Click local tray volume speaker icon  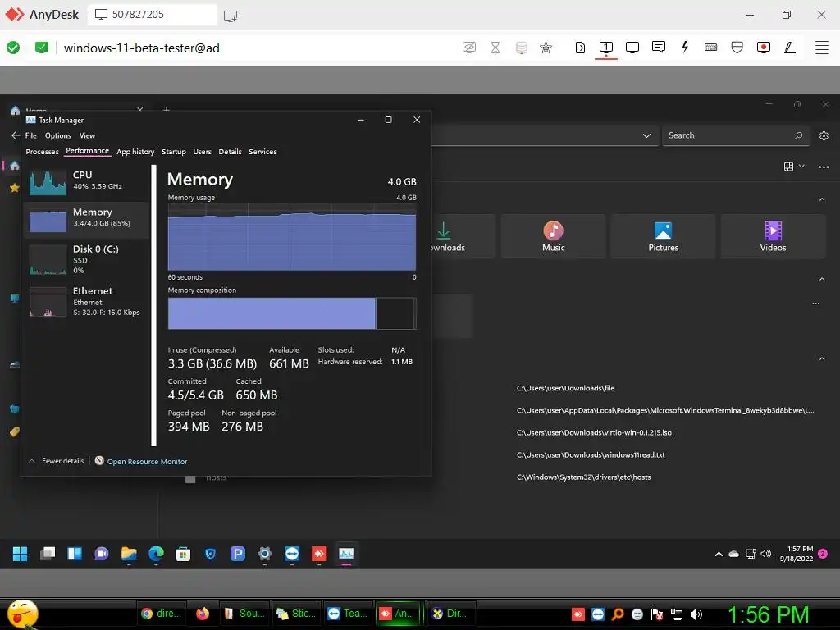tap(696, 614)
